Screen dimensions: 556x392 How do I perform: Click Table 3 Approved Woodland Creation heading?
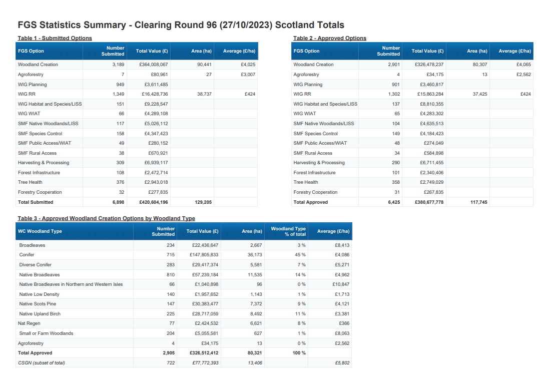106,218
